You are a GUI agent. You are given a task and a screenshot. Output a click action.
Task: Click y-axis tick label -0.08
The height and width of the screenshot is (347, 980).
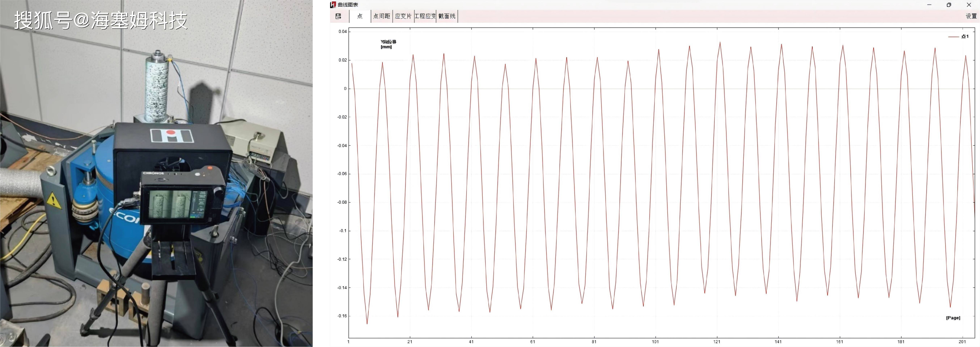pyautogui.click(x=342, y=202)
